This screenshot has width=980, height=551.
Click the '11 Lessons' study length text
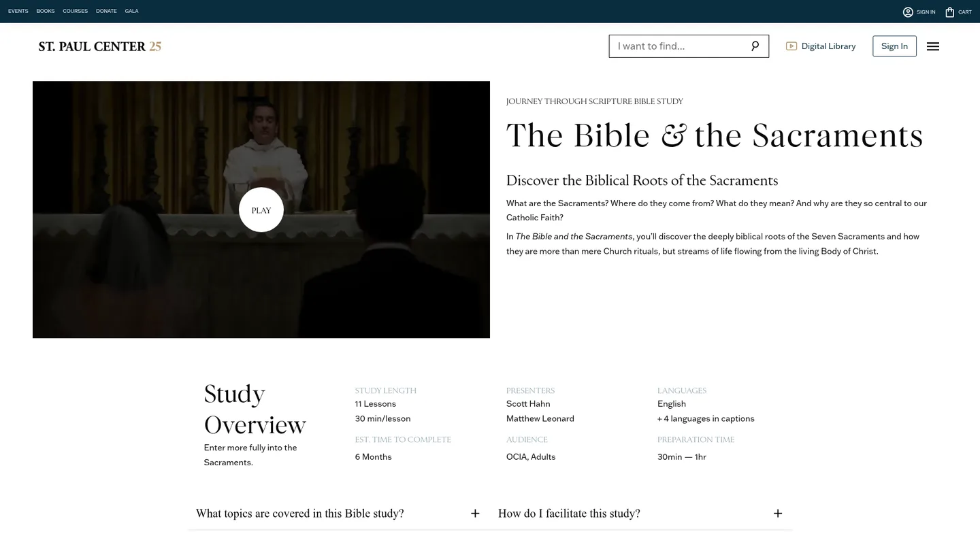pos(376,404)
